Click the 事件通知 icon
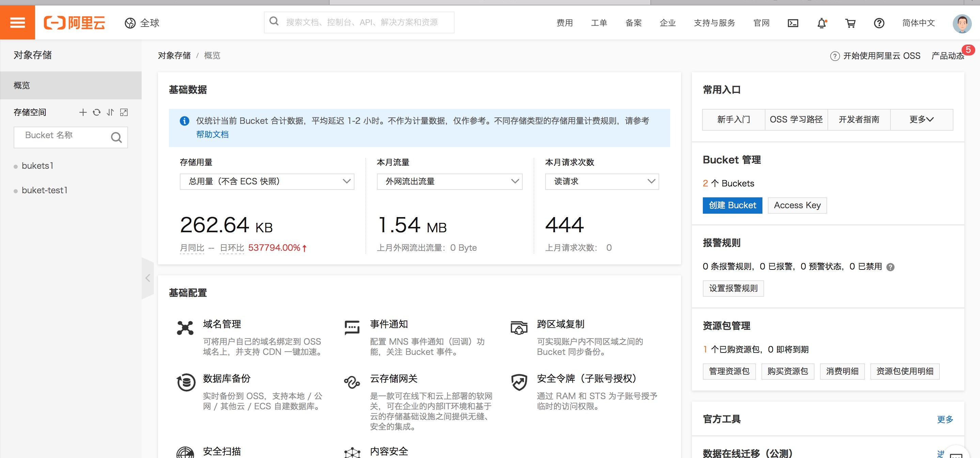This screenshot has width=980, height=458. pos(352,328)
